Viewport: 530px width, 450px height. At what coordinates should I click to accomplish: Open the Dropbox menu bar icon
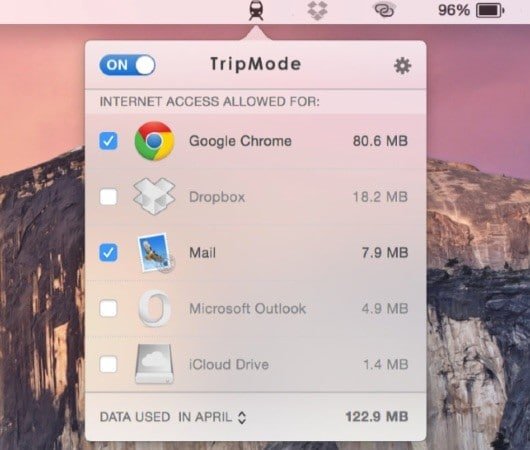[317, 10]
